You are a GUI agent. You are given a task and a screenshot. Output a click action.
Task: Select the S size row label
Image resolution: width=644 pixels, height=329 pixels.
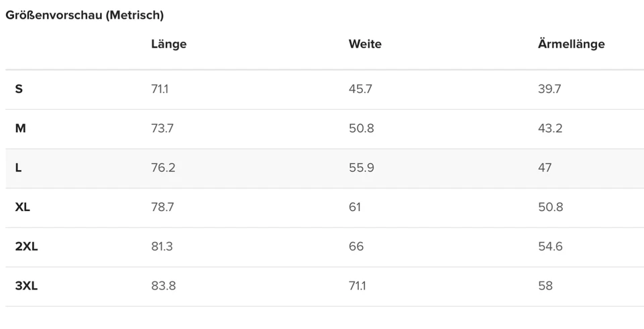(x=19, y=88)
